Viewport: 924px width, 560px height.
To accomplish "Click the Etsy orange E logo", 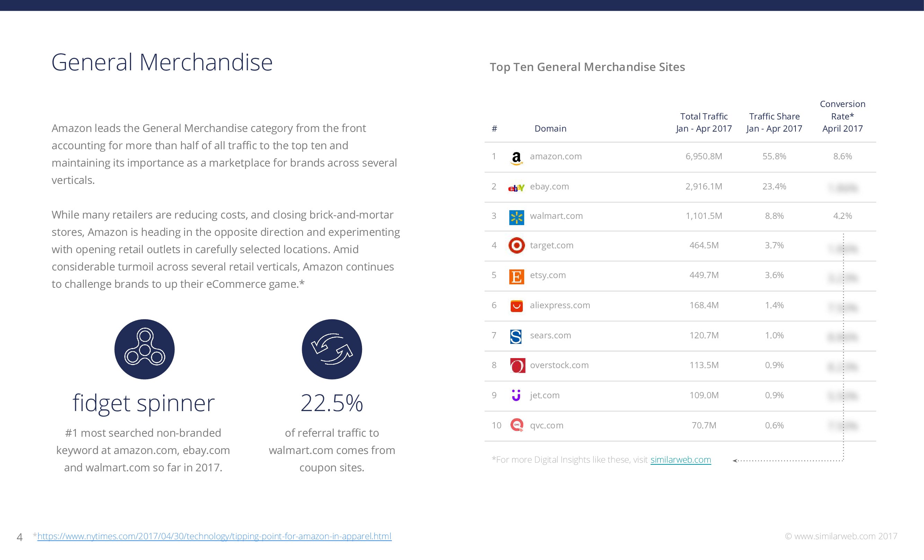I will click(516, 277).
